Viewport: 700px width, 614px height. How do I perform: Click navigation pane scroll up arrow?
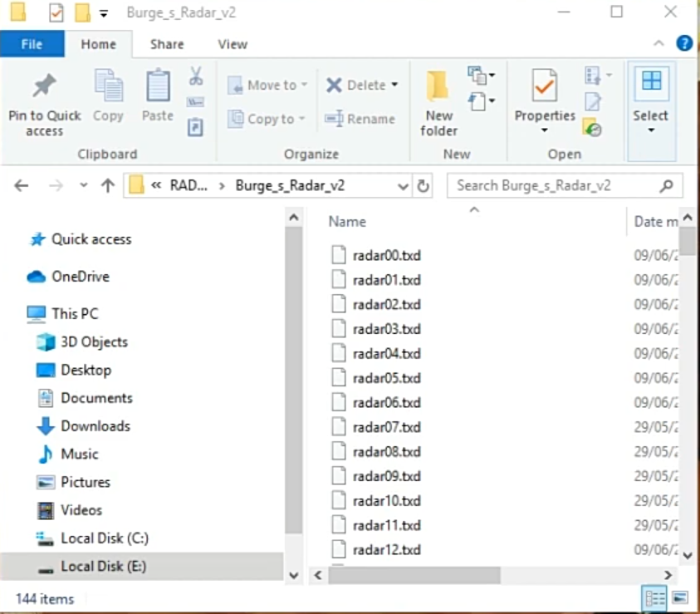(293, 218)
